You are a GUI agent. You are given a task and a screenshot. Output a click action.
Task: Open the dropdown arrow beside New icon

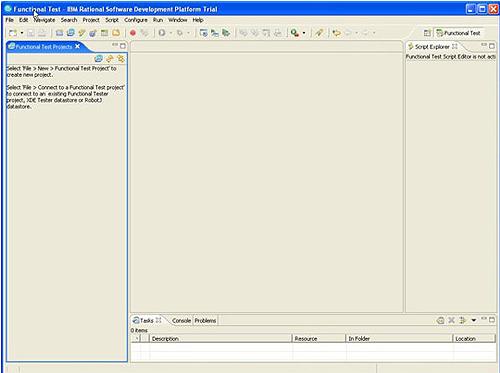pos(22,33)
